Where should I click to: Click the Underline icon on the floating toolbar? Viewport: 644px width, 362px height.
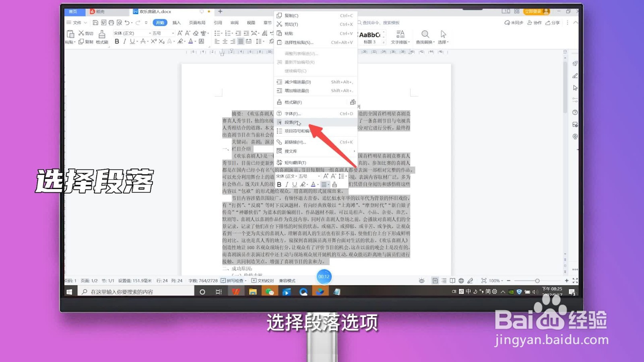coord(295,185)
